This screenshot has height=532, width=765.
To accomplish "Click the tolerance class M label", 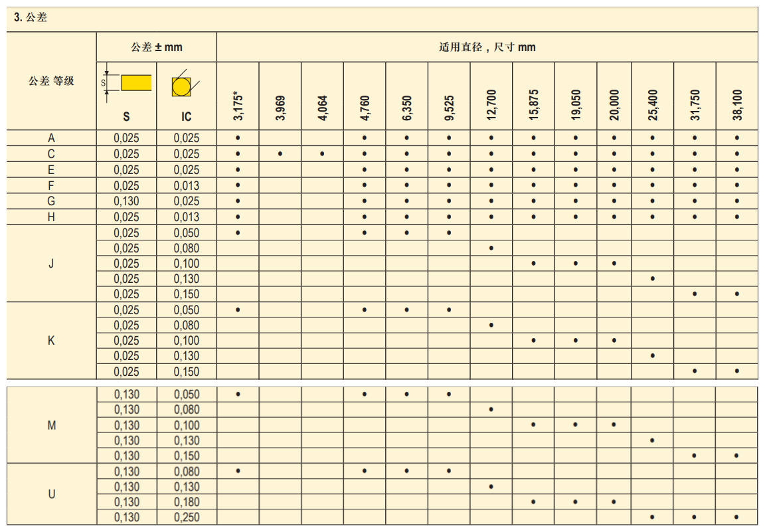I will point(51,425).
